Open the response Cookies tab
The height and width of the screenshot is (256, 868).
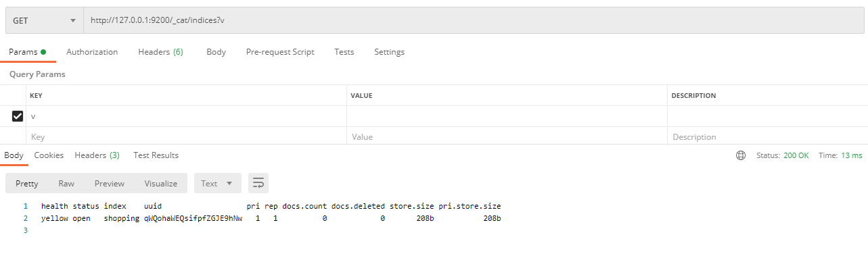[x=49, y=155]
